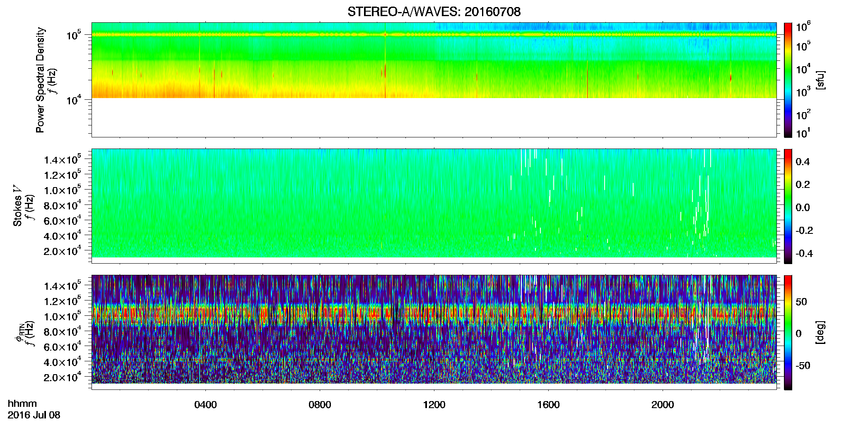This screenshot has height=447, width=868.
Task: Click the 1600 time tick label
Action: (548, 404)
